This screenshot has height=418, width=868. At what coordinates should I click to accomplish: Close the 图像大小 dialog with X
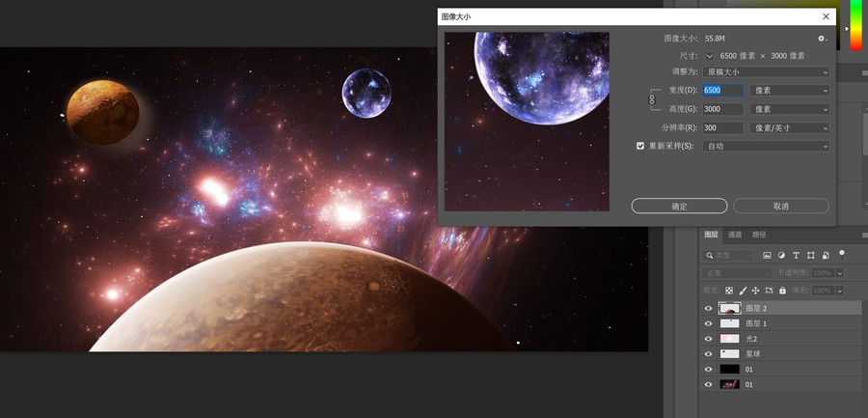click(826, 16)
